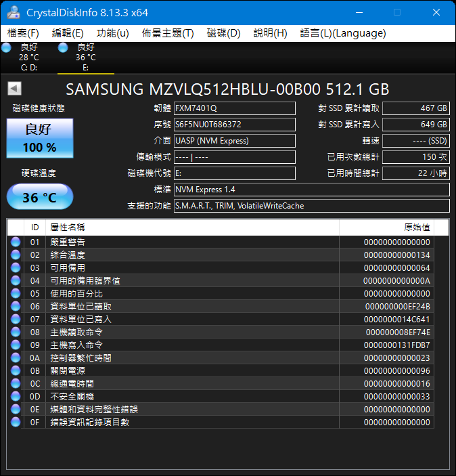
Task: Click status orb of row 01 嚴重警告
Action: click(x=16, y=242)
